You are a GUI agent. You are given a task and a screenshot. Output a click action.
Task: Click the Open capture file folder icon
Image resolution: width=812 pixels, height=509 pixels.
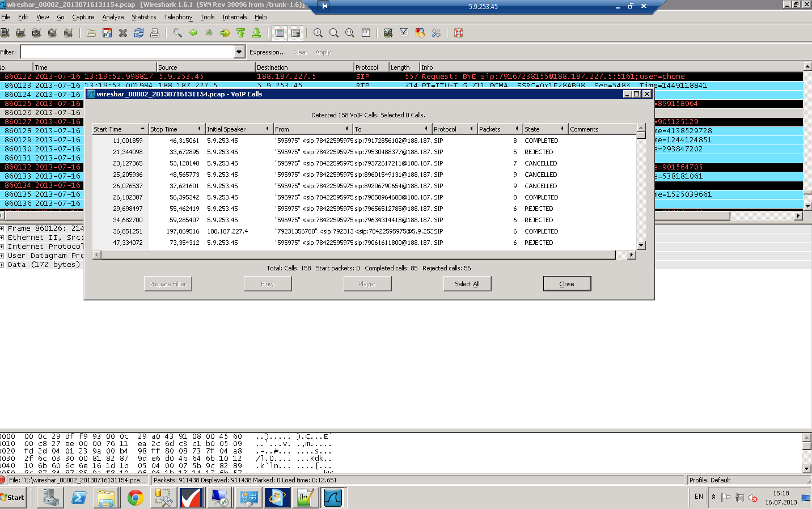click(91, 33)
